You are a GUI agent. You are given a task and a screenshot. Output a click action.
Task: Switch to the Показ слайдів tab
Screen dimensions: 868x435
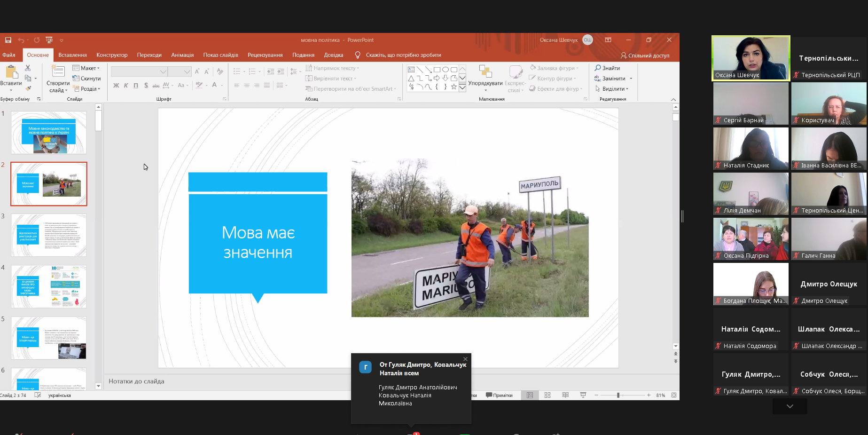[x=220, y=55]
